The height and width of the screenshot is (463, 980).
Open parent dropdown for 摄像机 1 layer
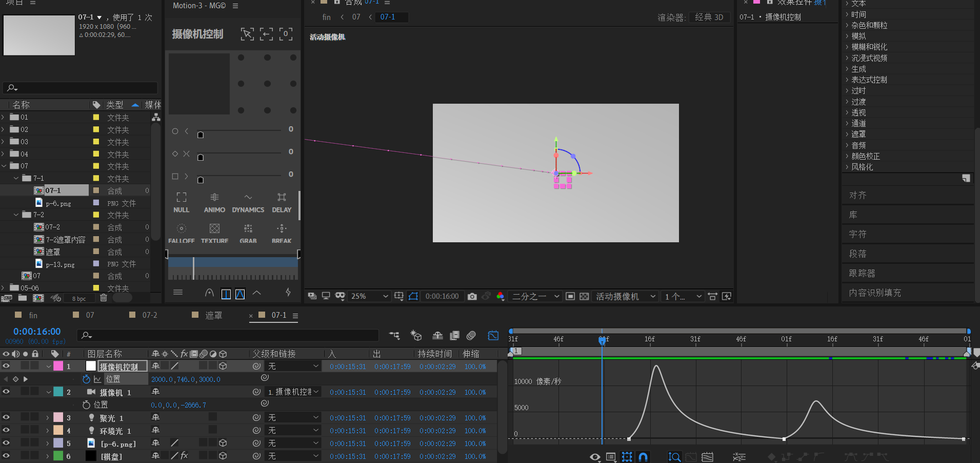point(293,392)
